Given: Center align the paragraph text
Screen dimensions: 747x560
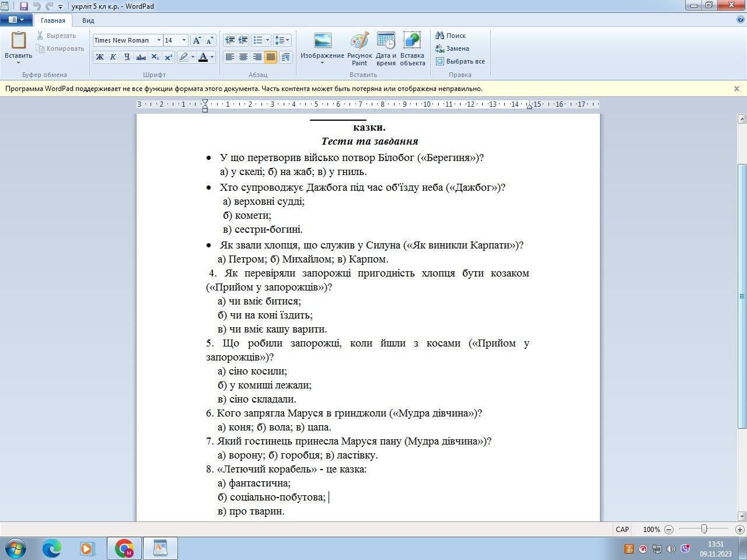Looking at the screenshot, I should [243, 57].
